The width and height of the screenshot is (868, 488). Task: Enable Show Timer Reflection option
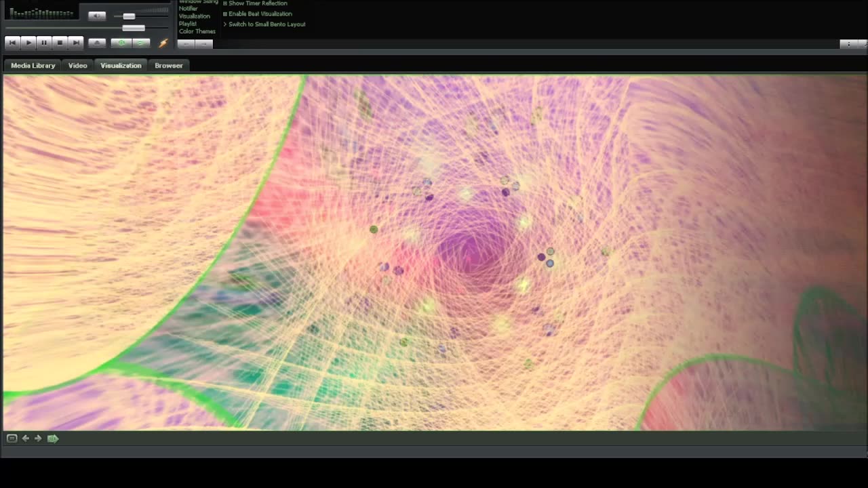click(x=255, y=3)
